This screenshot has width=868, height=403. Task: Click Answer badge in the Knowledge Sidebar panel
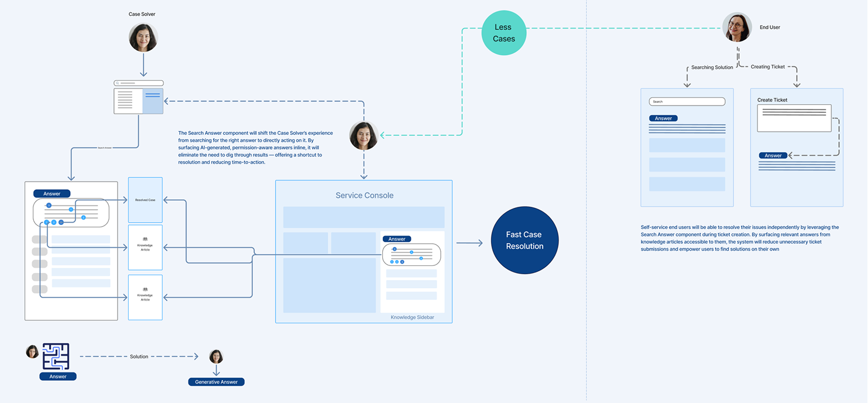(397, 239)
